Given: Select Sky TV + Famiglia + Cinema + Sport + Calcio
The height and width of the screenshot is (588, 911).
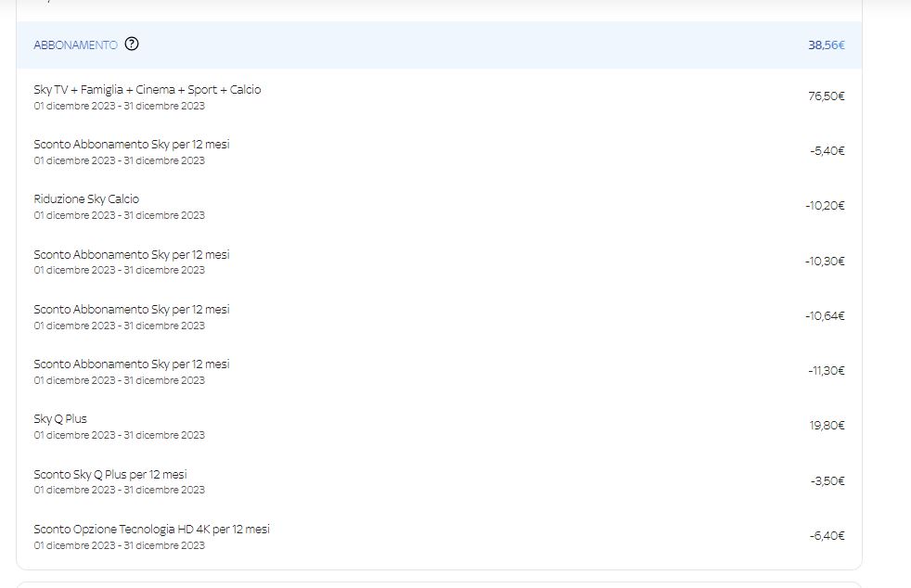Looking at the screenshot, I should [x=147, y=89].
